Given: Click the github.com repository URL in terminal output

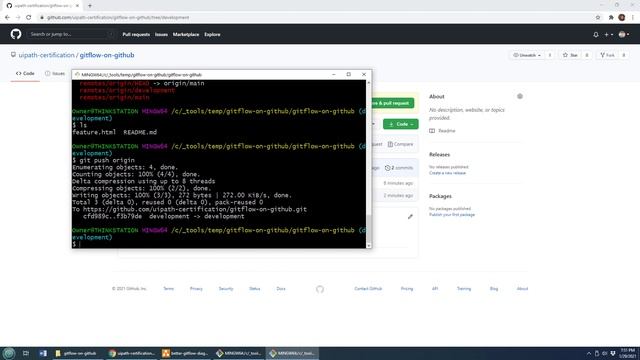Looking at the screenshot, I should click(195, 209).
